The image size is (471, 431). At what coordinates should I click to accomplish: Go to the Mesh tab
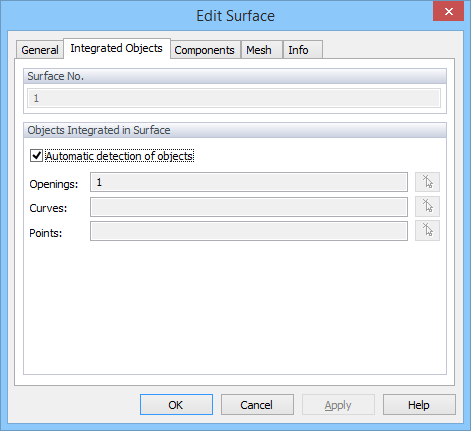pyautogui.click(x=259, y=50)
